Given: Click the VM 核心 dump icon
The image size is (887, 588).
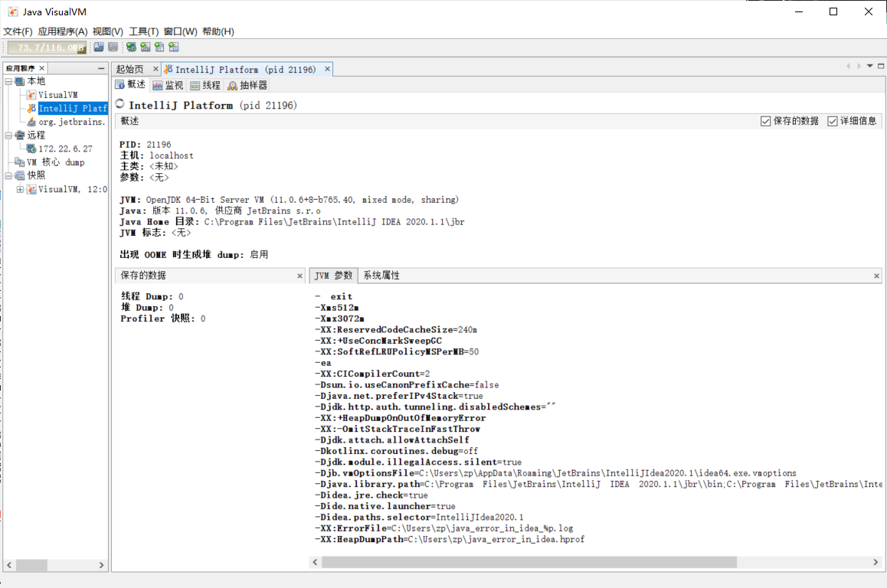Looking at the screenshot, I should click(x=20, y=162).
